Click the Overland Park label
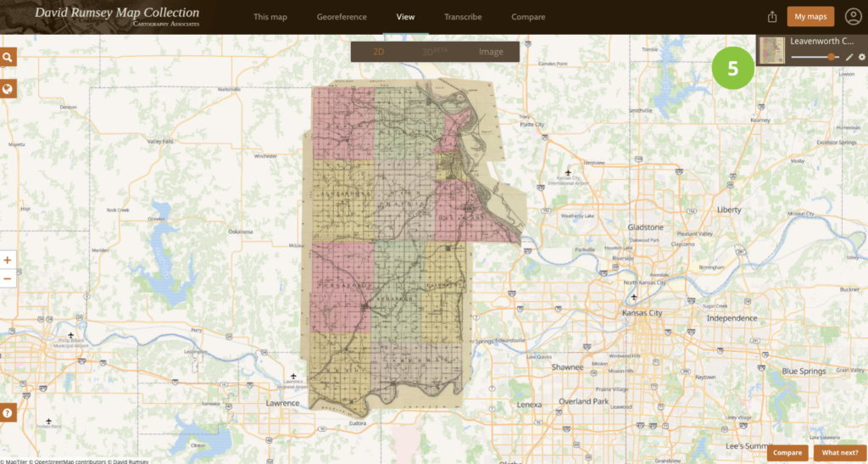Screen dimensions: 868x464 pyautogui.click(x=583, y=401)
